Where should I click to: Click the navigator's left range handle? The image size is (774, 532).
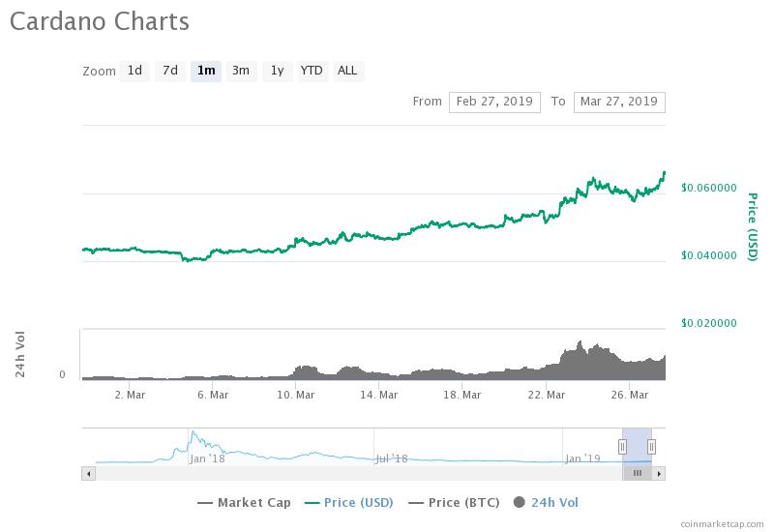tap(623, 446)
